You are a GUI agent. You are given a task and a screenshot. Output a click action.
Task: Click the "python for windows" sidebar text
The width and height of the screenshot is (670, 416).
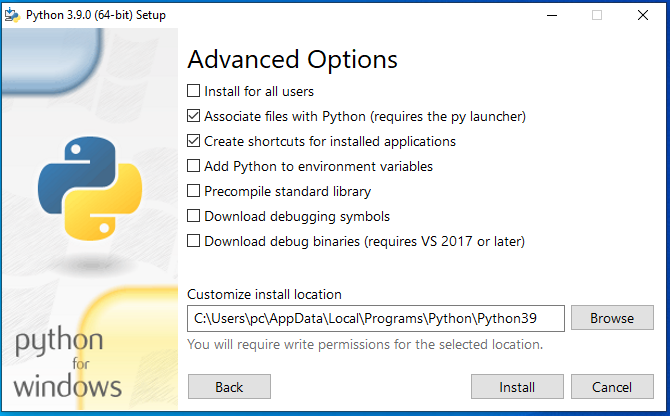[68, 364]
